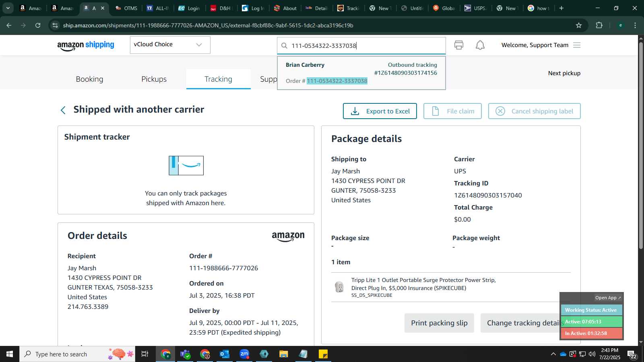The height and width of the screenshot is (362, 644).
Task: Click the printer icon in header
Action: click(x=458, y=45)
